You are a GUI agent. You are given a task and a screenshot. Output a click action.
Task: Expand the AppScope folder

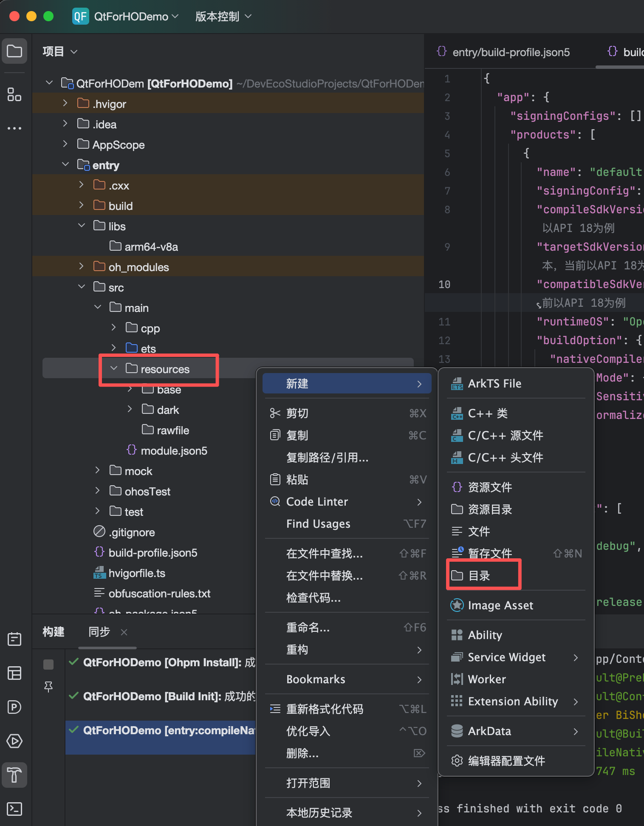click(x=65, y=144)
